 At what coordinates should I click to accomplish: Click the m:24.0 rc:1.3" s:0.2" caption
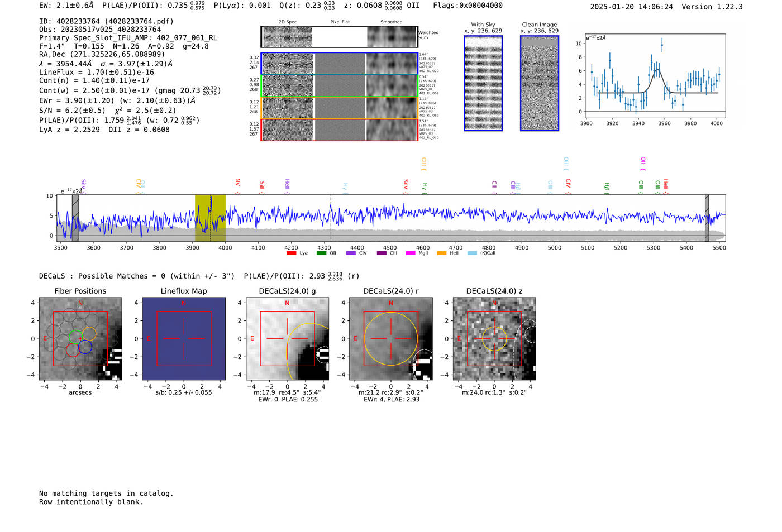(494, 392)
